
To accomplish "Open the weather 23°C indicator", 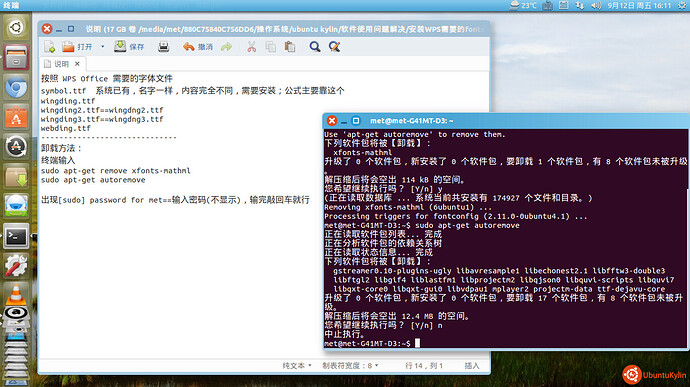I will [523, 5].
